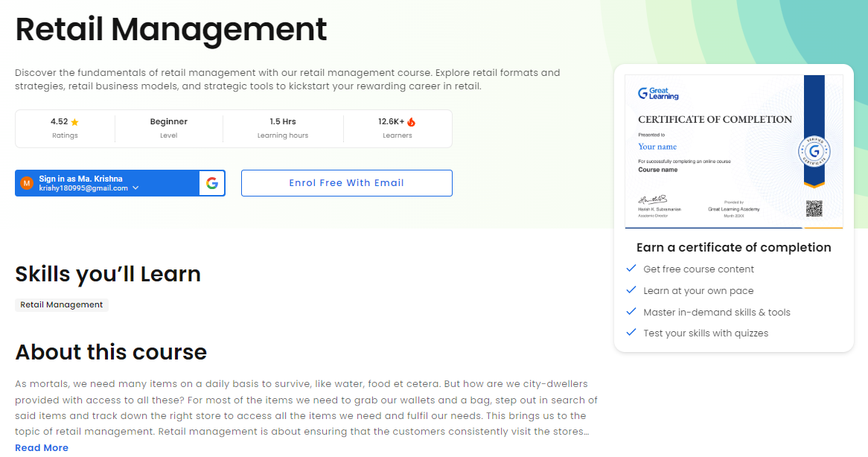The height and width of the screenshot is (457, 868).
Task: Click the Get free course content text
Action: (x=698, y=269)
